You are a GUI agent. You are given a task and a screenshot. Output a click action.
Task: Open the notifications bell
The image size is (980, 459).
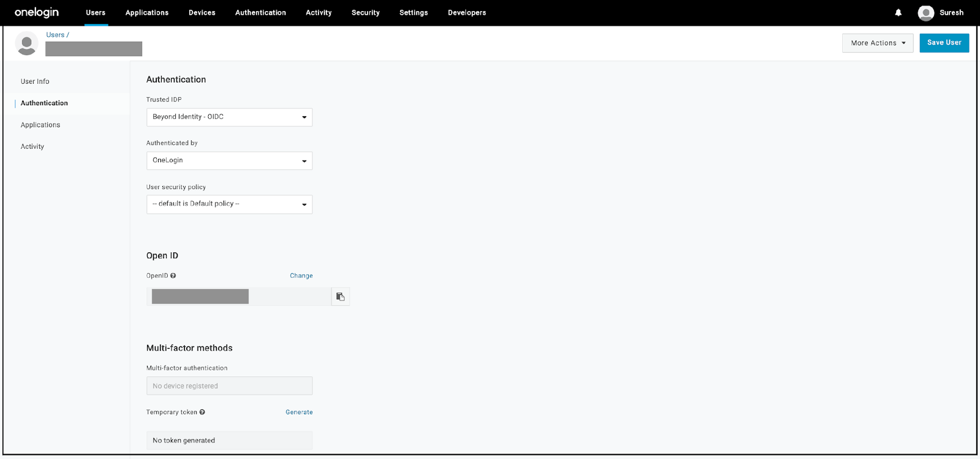click(x=899, y=12)
